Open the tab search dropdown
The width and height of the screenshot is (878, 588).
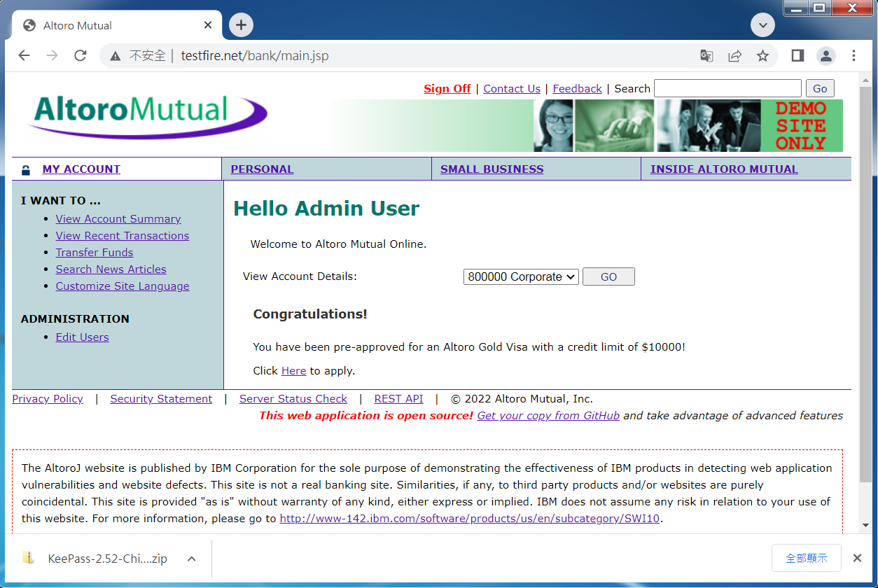pos(762,26)
